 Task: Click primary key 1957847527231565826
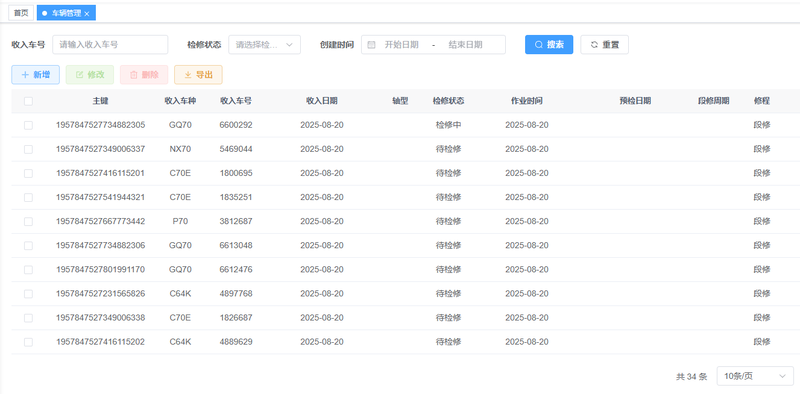(101, 293)
